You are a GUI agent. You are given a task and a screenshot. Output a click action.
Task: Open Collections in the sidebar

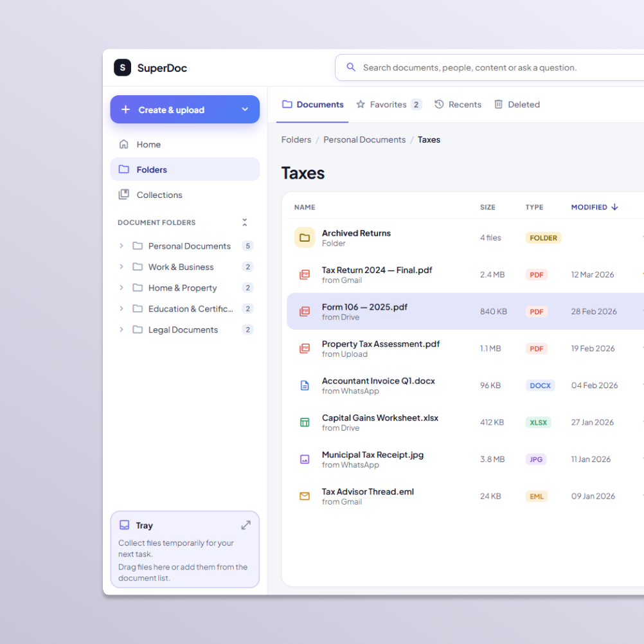(x=185, y=195)
